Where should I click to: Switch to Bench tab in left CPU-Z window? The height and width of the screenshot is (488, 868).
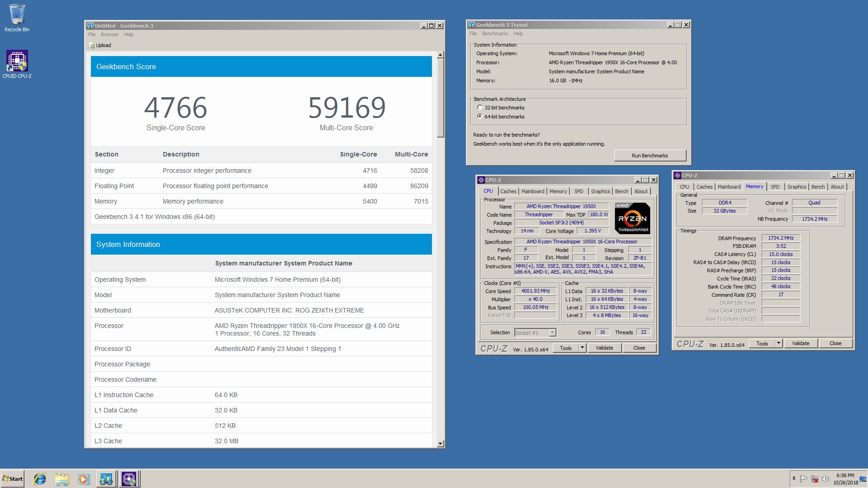pos(622,191)
